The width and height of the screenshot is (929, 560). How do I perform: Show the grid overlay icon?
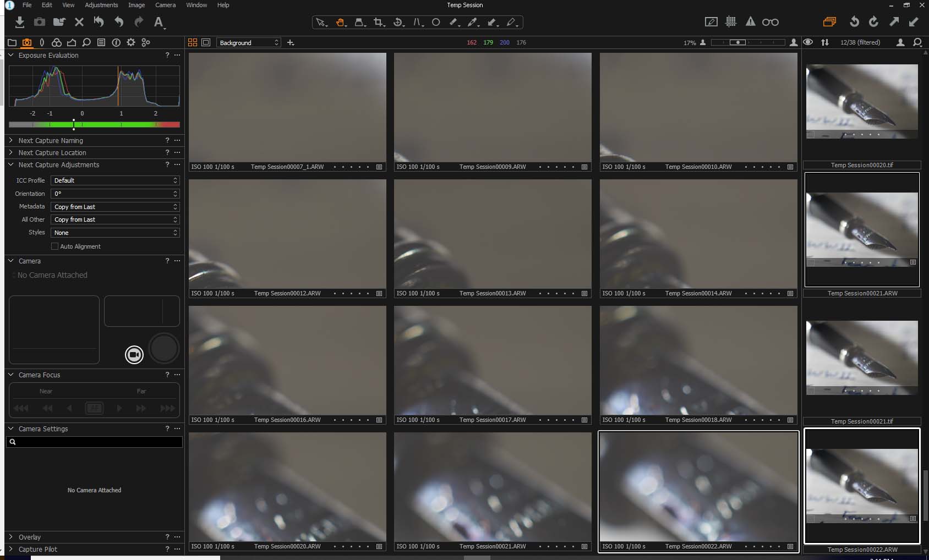coord(731,22)
